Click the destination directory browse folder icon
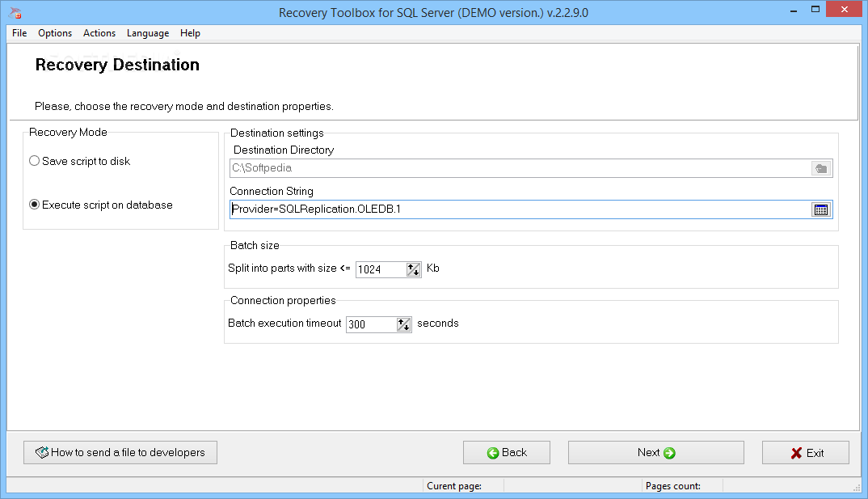 pyautogui.click(x=821, y=168)
